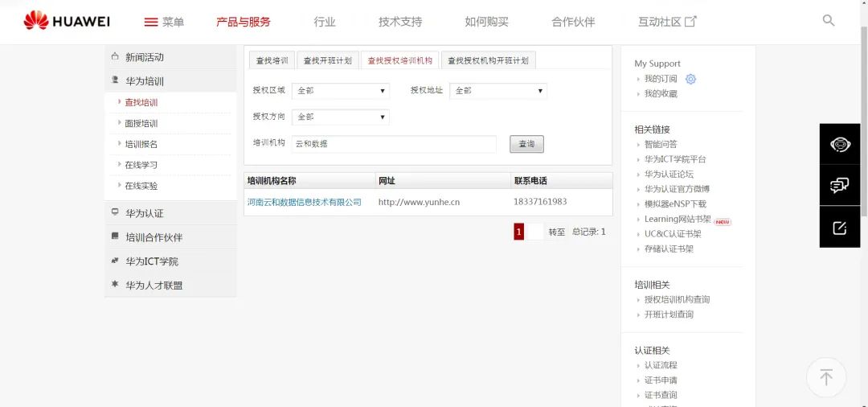
Task: Expand the 授权地址 dropdown
Action: pos(498,91)
